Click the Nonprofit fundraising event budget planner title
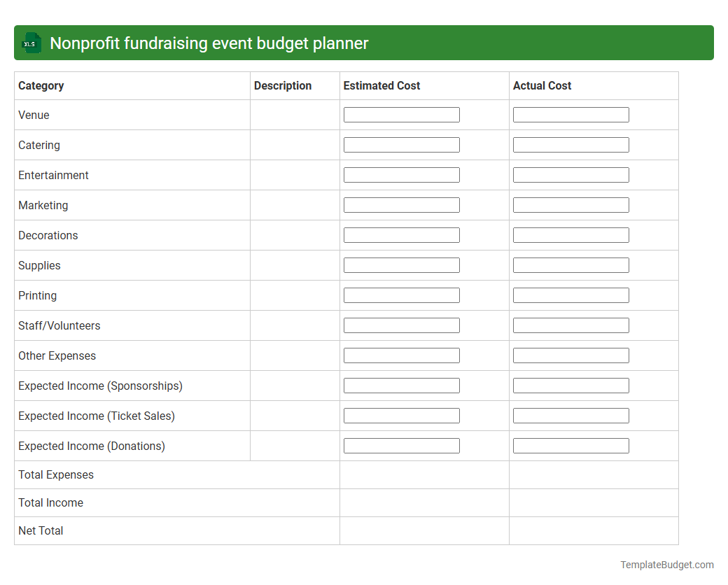 (x=209, y=43)
